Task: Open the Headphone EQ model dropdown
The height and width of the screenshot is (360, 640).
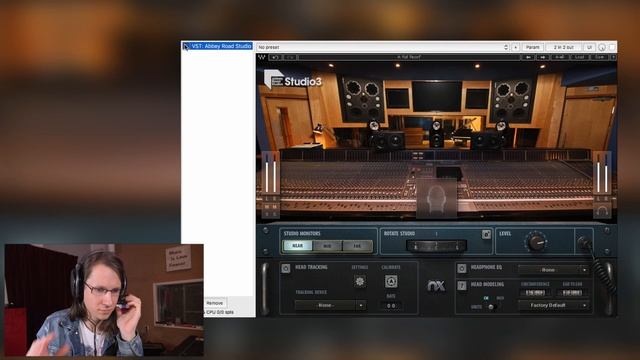Action: pos(553,270)
